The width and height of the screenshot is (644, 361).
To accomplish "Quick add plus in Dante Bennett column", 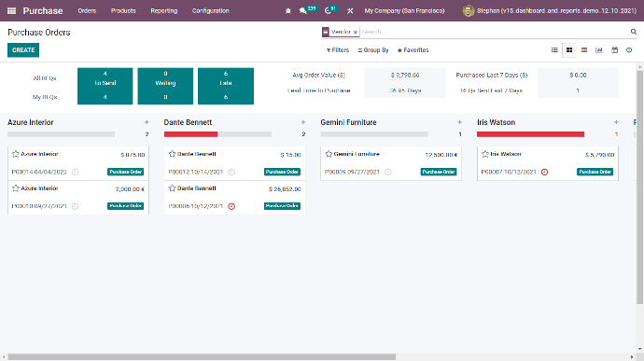I will 303,122.
